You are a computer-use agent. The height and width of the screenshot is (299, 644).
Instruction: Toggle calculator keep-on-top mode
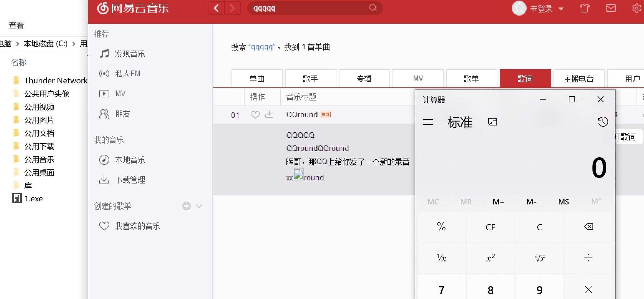point(492,122)
